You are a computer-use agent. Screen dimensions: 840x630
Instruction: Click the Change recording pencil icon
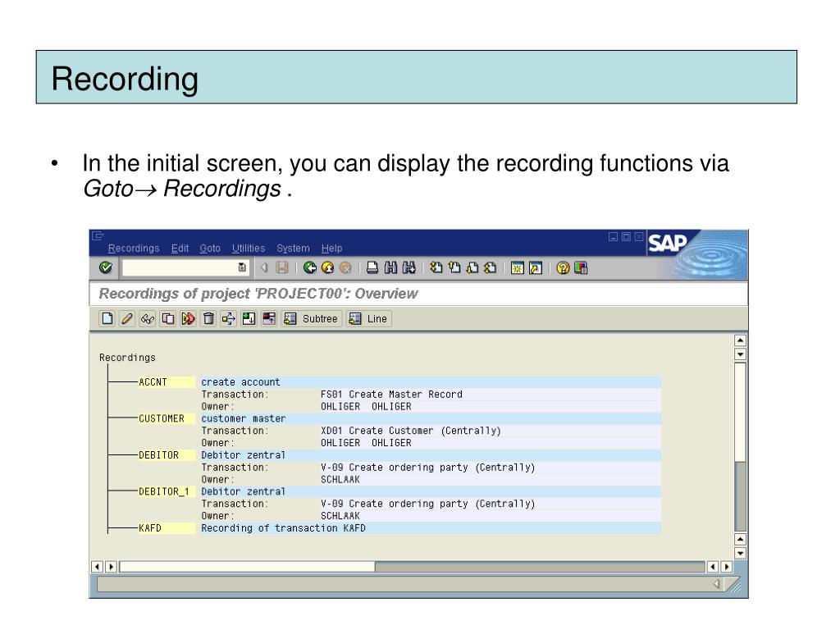tap(126, 318)
